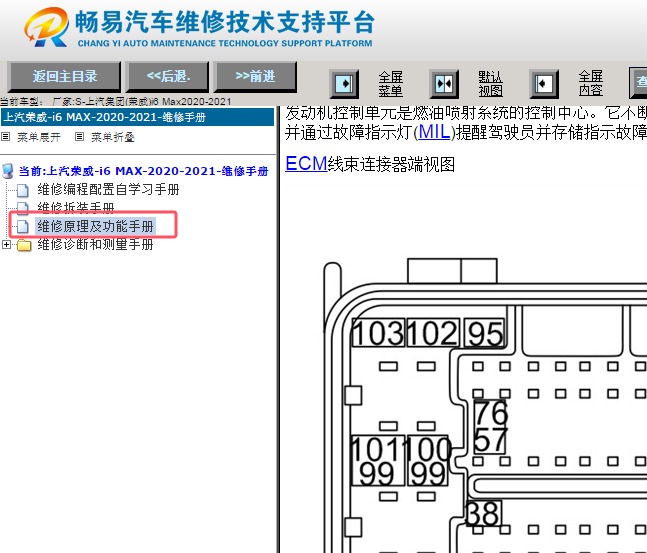
Task: Click pin 103 in connector diagram
Action: [x=378, y=333]
